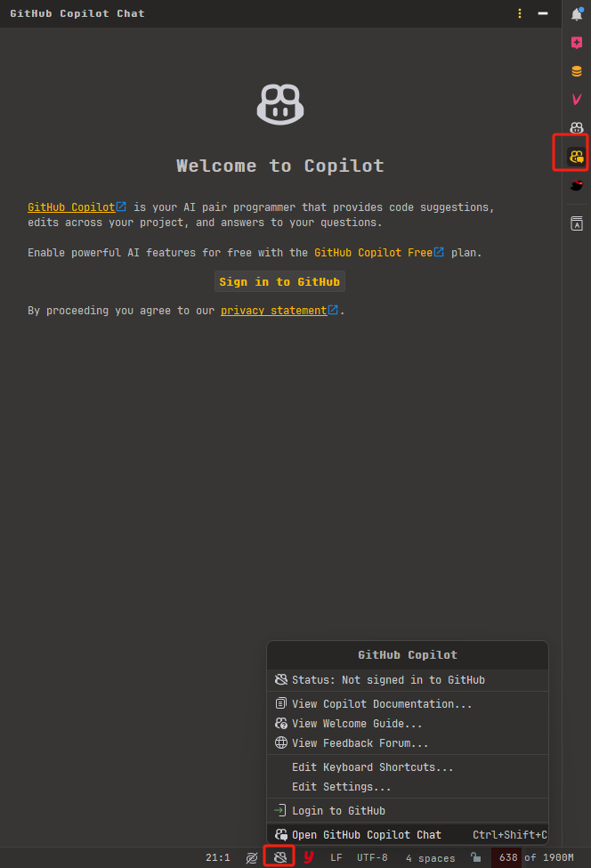591x868 pixels.
Task: Open the white GitHub Copilot sidebar icon
Action: (577, 128)
